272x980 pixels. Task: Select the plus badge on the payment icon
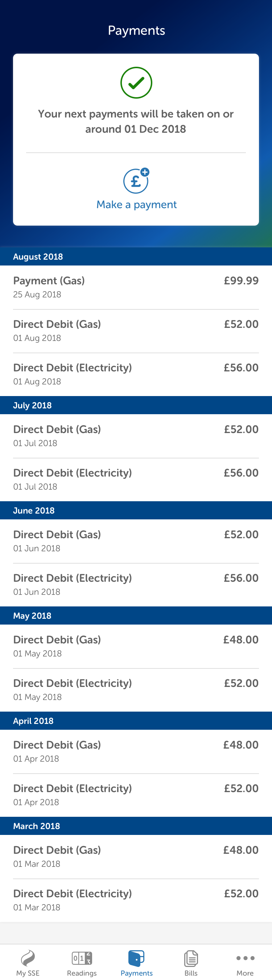point(145,173)
